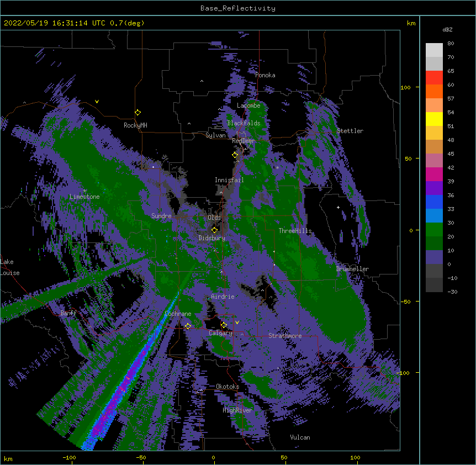Screen dimensions: 476x465
Task: Click the yellow 51-54 dBZ legend swatch
Action: (434, 119)
